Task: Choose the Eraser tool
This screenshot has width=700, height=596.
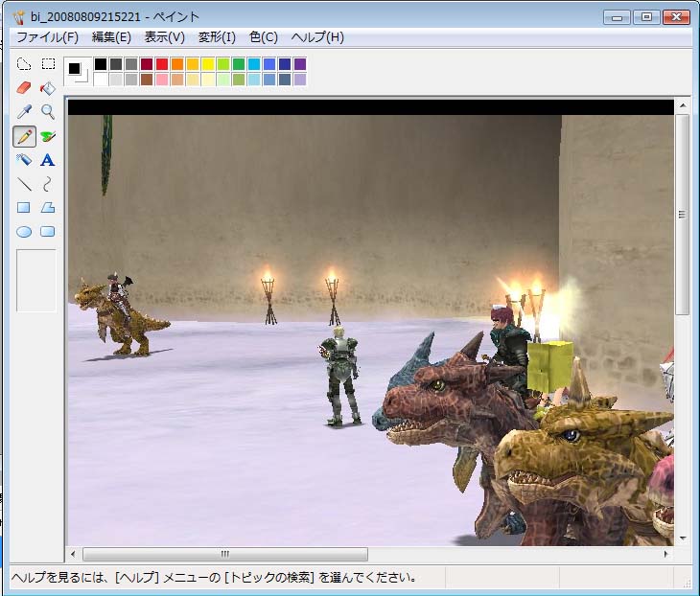Action: (x=24, y=88)
